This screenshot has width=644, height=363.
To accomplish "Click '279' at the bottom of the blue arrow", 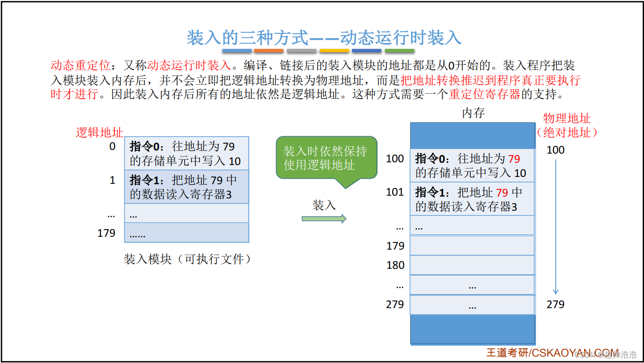I will pos(556,304).
